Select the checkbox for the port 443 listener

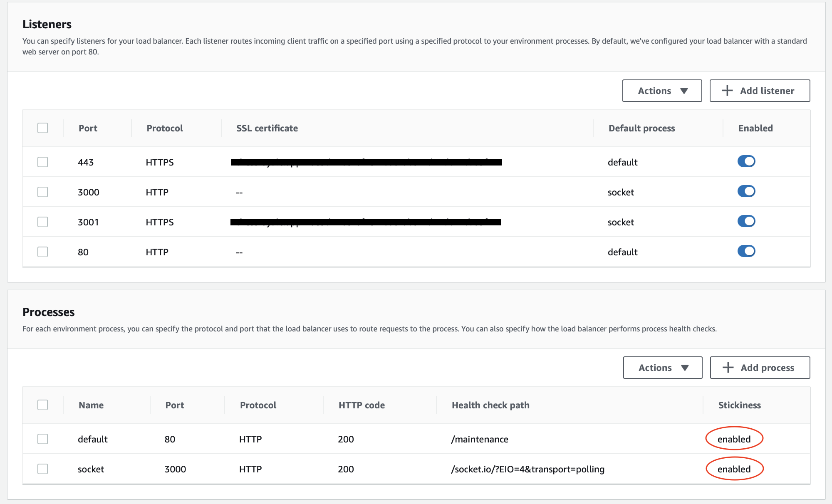[43, 162]
